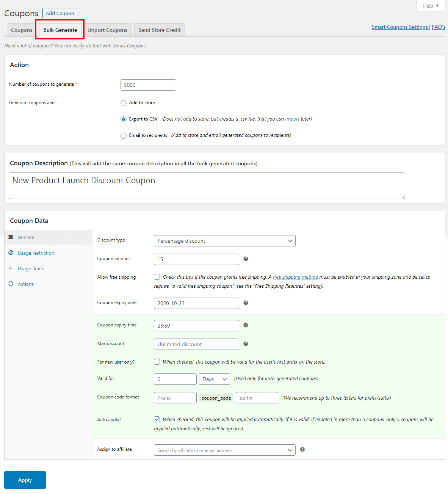Click help icon beside Coupon expiry time

point(246,325)
